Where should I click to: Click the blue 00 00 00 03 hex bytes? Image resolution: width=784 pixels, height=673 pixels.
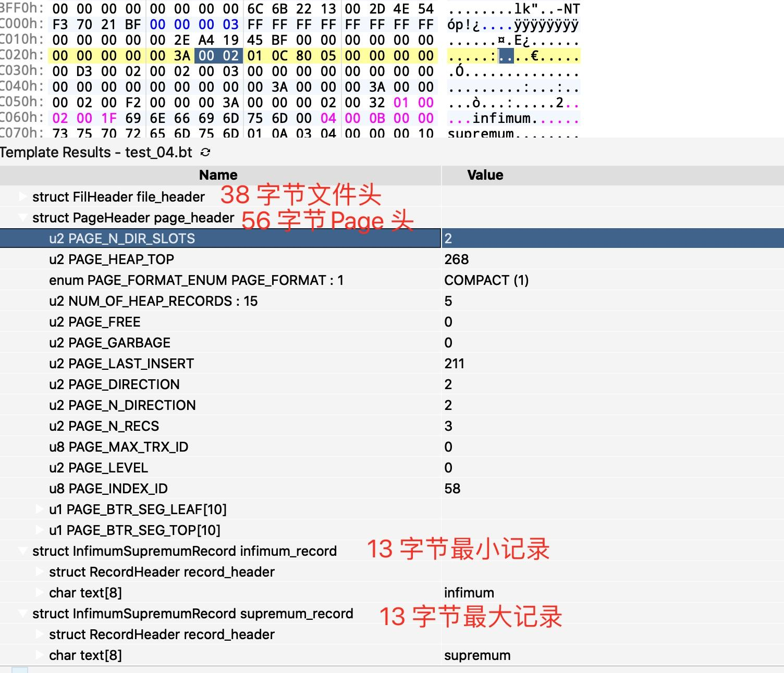194,24
